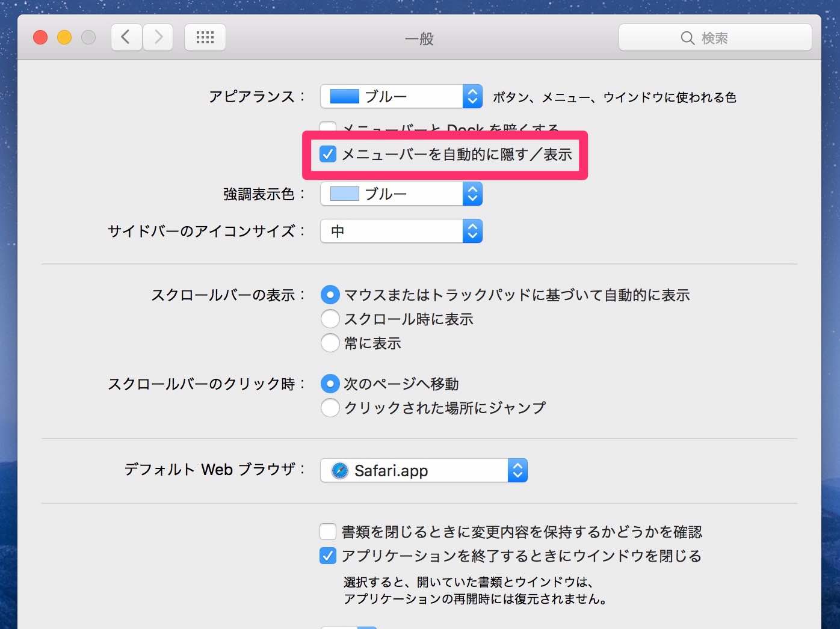Screen dimensions: 840x629
Task: Expand サイドバーのアイコンサイズ 中 dropdown
Action: [401, 231]
